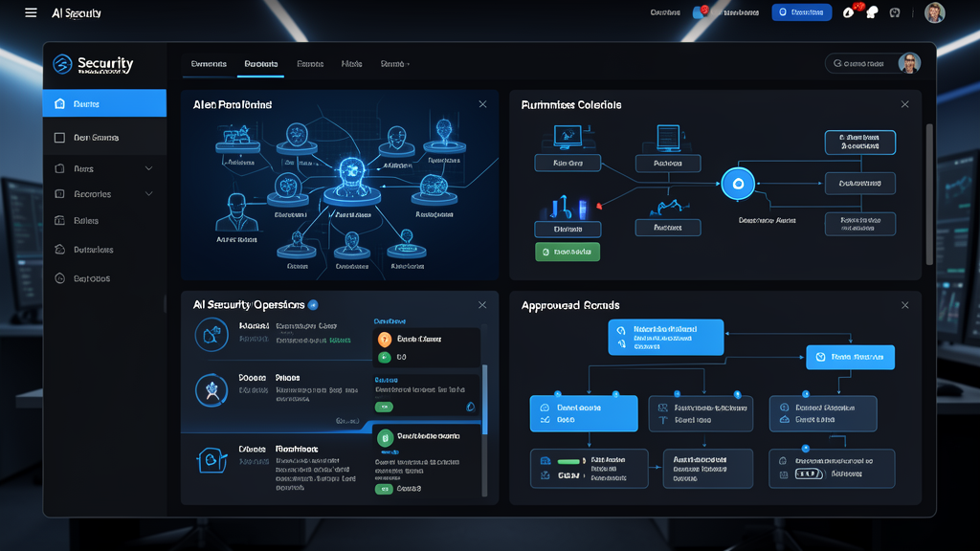Viewport: 980px width, 551px height.
Task: Select the second circular figure icon in AI Security Operations
Action: (x=212, y=390)
